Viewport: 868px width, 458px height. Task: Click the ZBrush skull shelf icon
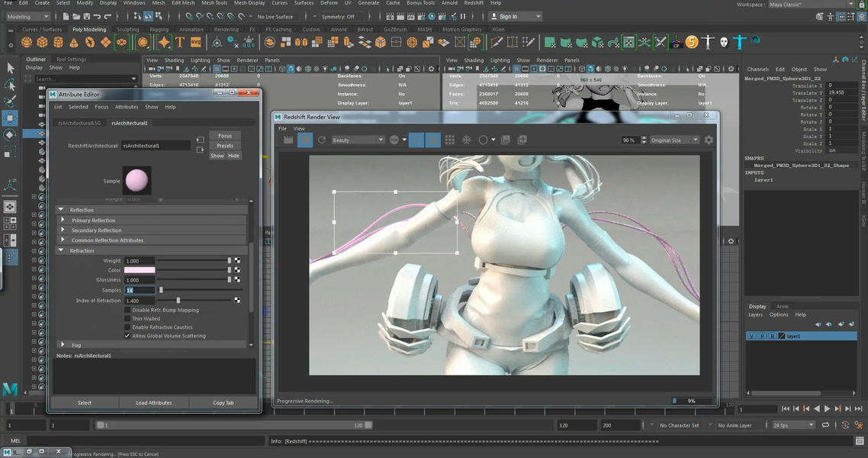click(x=724, y=42)
